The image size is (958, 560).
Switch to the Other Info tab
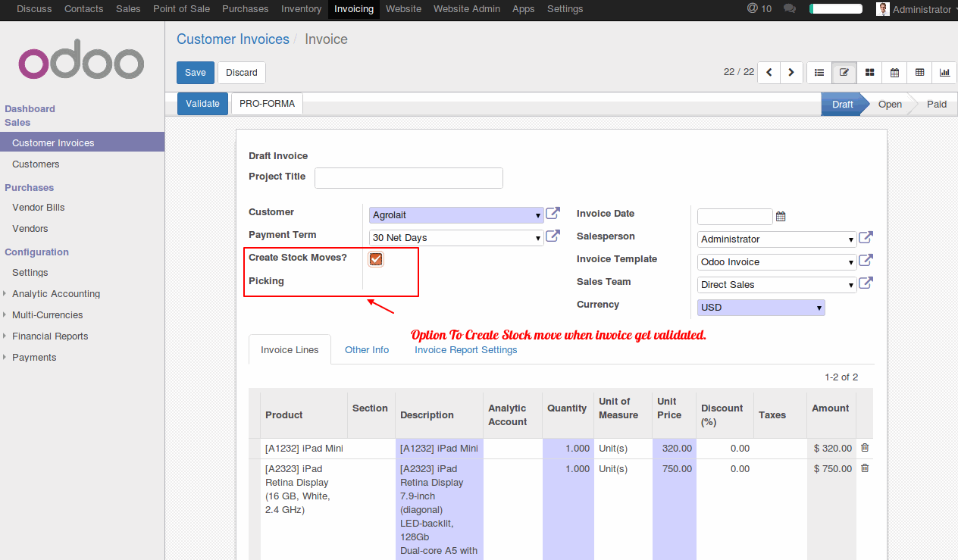pyautogui.click(x=367, y=350)
